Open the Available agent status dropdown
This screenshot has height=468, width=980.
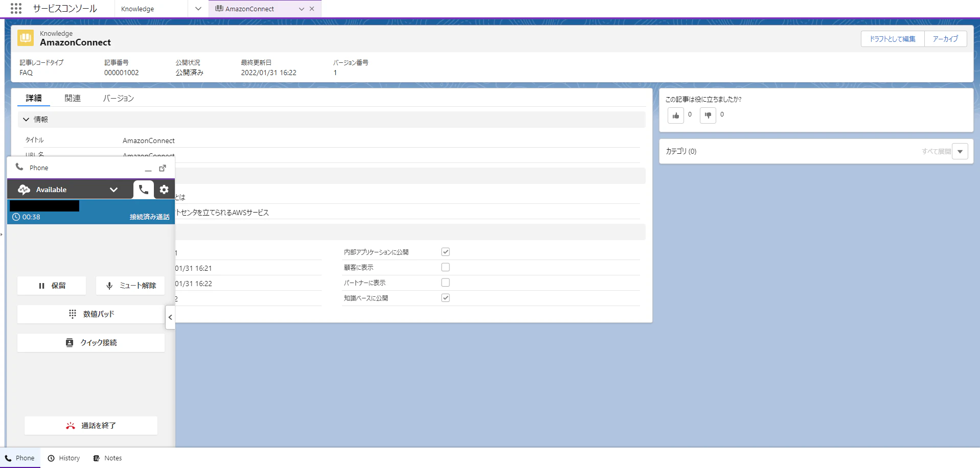click(113, 190)
